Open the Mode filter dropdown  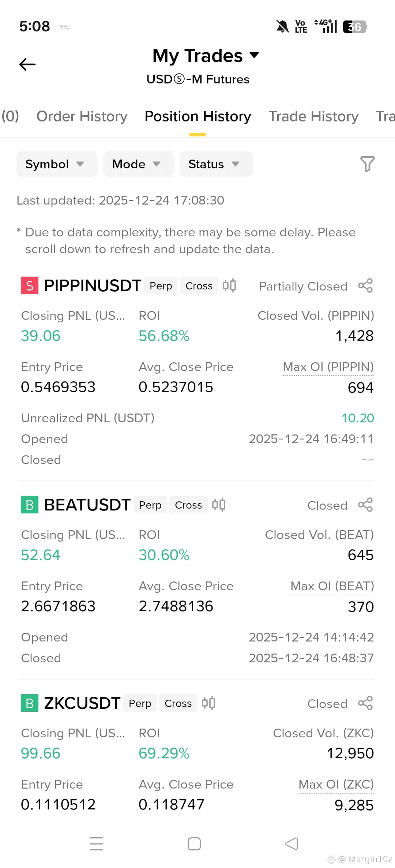[x=139, y=164]
